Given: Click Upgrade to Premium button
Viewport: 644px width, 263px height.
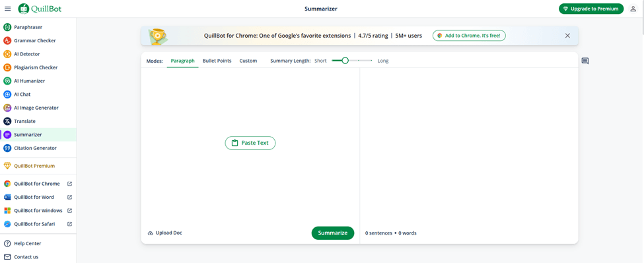Looking at the screenshot, I should coord(591,9).
